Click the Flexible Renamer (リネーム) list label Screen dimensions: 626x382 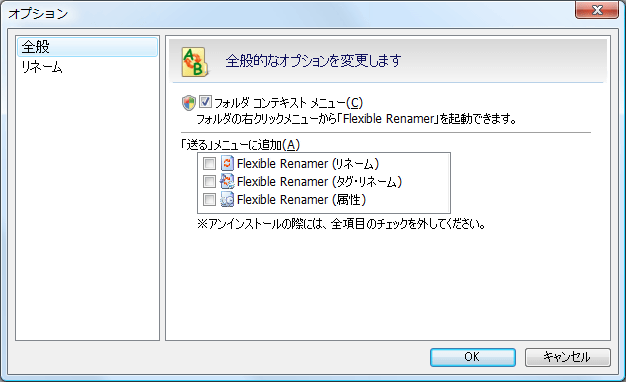308,164
